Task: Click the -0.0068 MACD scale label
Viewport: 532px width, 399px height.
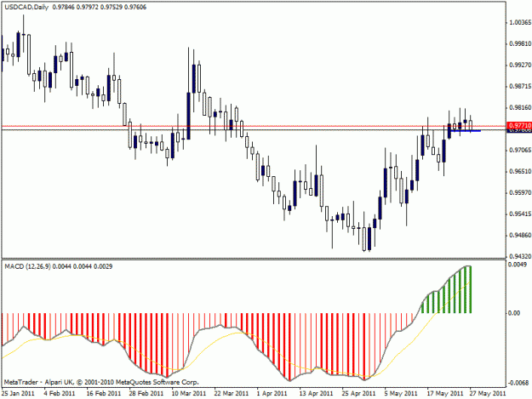Action: pos(518,383)
